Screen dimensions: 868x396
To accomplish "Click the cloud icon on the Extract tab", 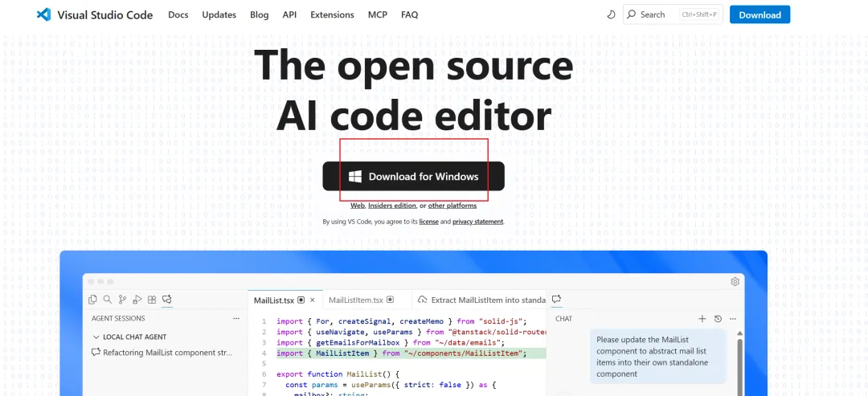I will click(x=423, y=300).
